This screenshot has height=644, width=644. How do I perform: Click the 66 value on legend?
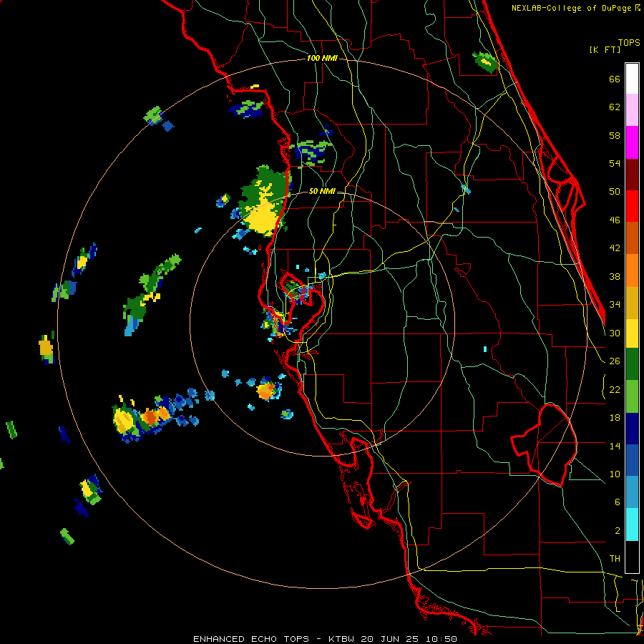615,79
